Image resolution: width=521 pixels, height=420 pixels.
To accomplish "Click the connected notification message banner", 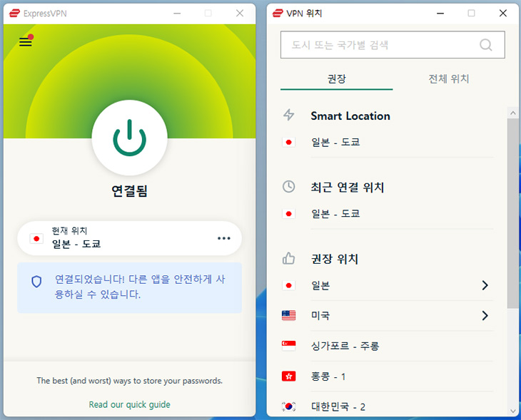I will pos(130,287).
